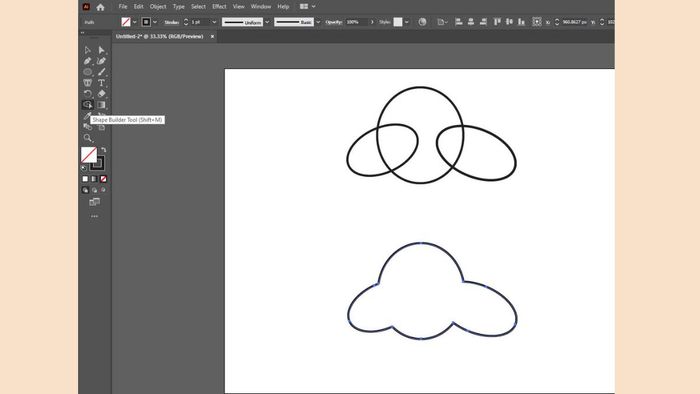Select the Zoom magnifier tool
The height and width of the screenshot is (394, 700).
point(88,138)
